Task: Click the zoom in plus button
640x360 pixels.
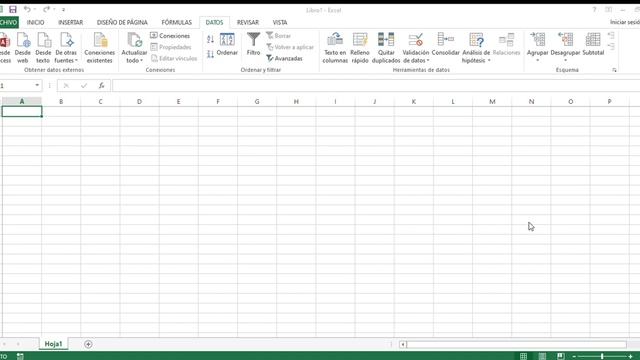Action: (x=631, y=356)
